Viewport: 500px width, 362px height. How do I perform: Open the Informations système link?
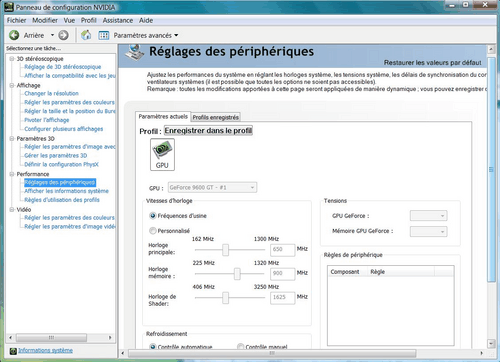pos(45,350)
